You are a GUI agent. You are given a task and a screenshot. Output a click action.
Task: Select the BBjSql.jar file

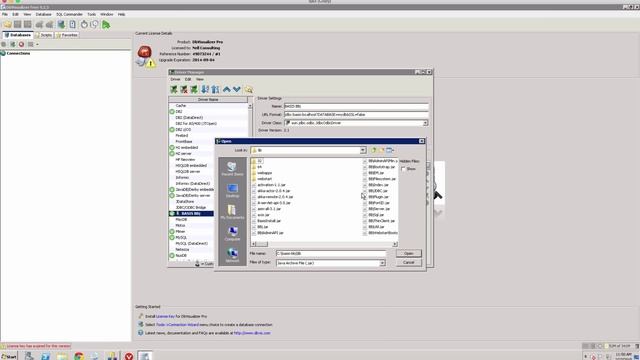click(x=373, y=215)
